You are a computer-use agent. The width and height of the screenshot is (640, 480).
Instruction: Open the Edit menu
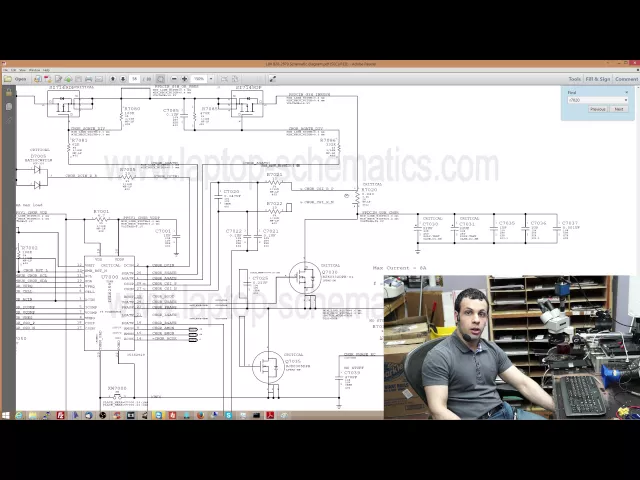[13, 70]
